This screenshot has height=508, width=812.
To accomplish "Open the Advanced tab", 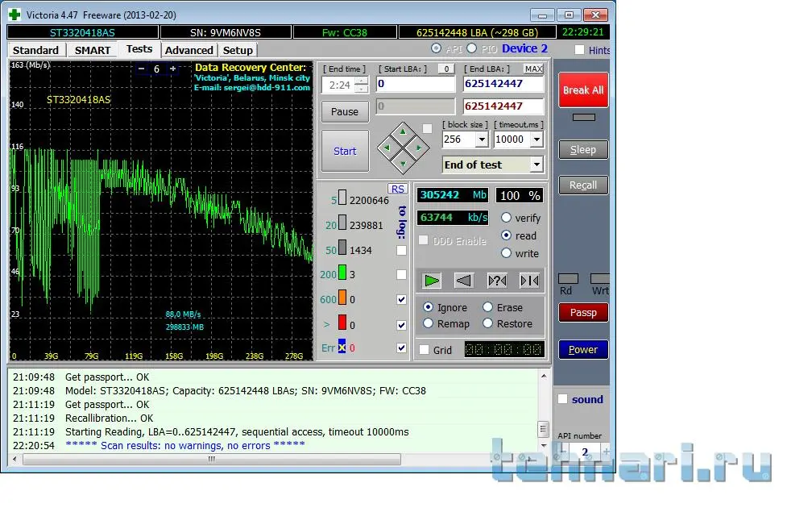I will [x=188, y=50].
